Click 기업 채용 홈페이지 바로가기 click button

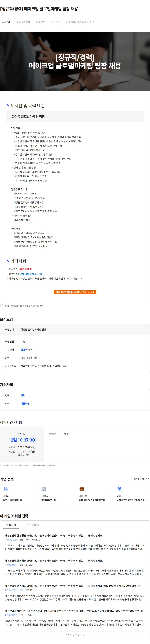click(x=75, y=292)
